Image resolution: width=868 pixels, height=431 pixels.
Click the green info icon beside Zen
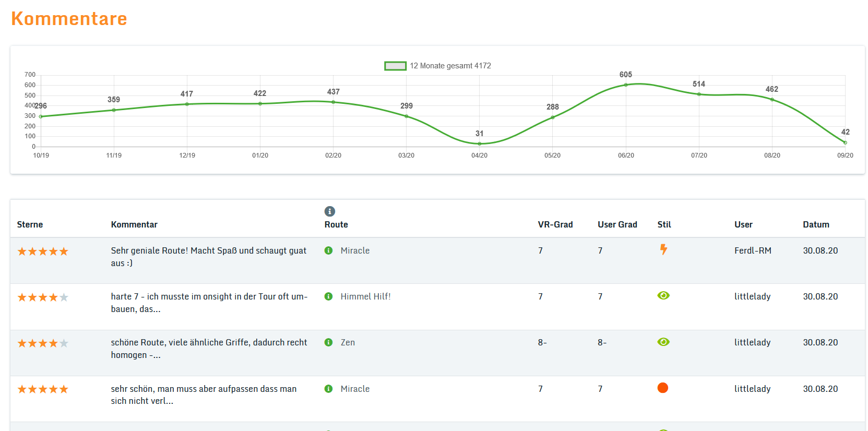(328, 342)
